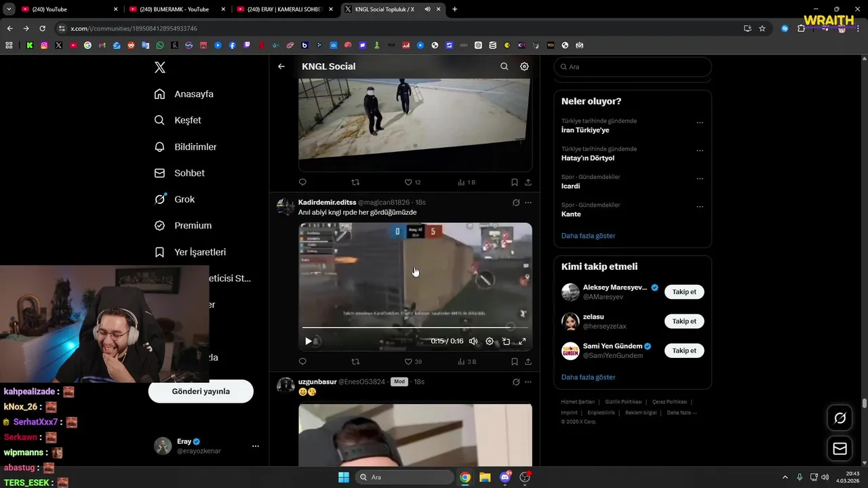This screenshot has height=488, width=868.
Task: Share the Kadirdemir.editss post
Action: (x=528, y=362)
